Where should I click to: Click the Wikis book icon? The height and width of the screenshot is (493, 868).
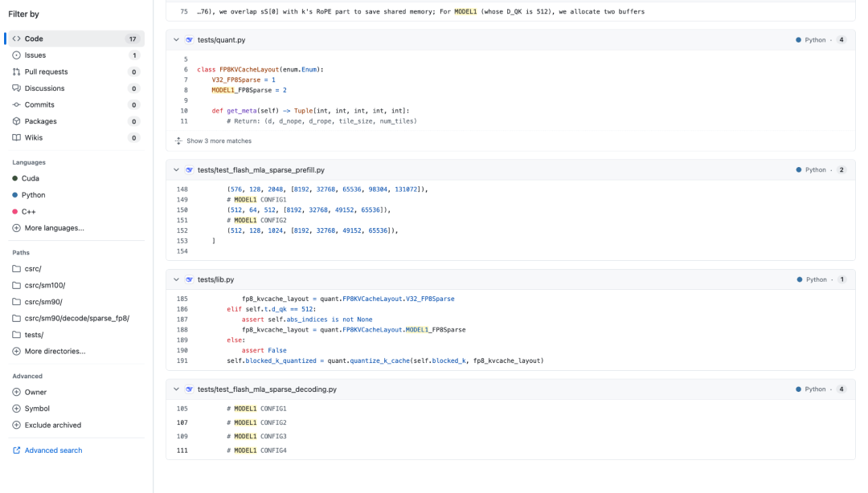pyautogui.click(x=17, y=137)
